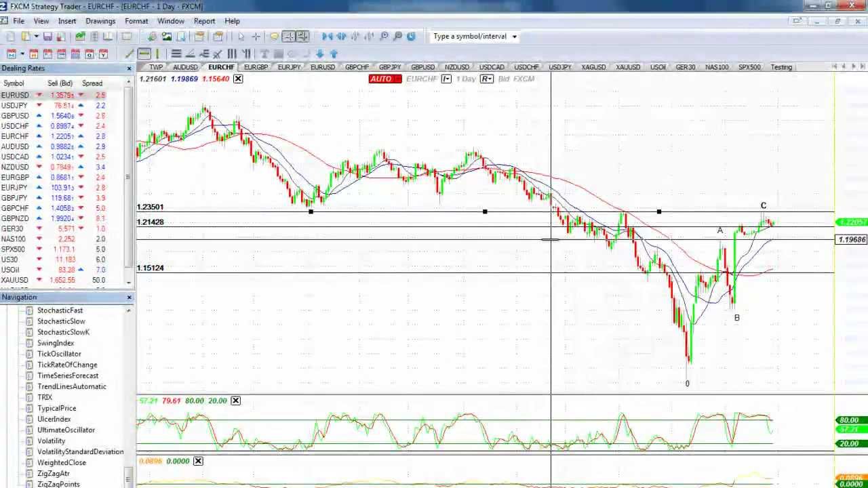
Task: Toggle the second crosshair tracking mode button
Action: [x=302, y=37]
